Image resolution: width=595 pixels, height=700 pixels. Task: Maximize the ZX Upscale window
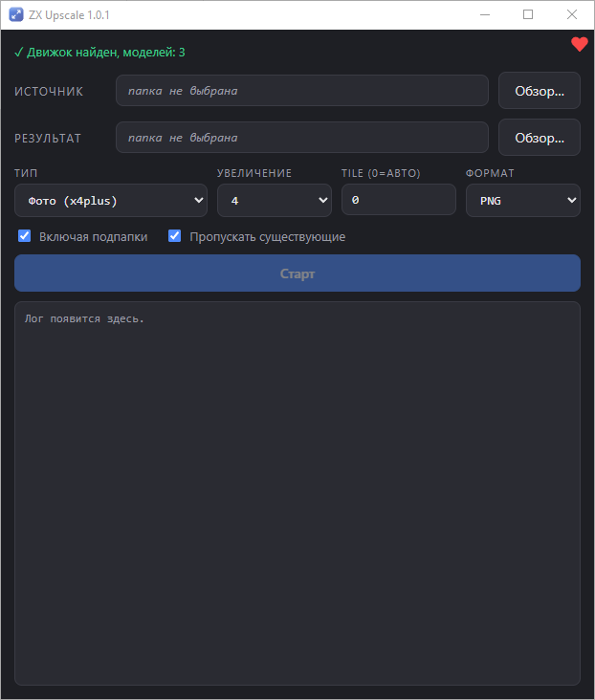528,14
